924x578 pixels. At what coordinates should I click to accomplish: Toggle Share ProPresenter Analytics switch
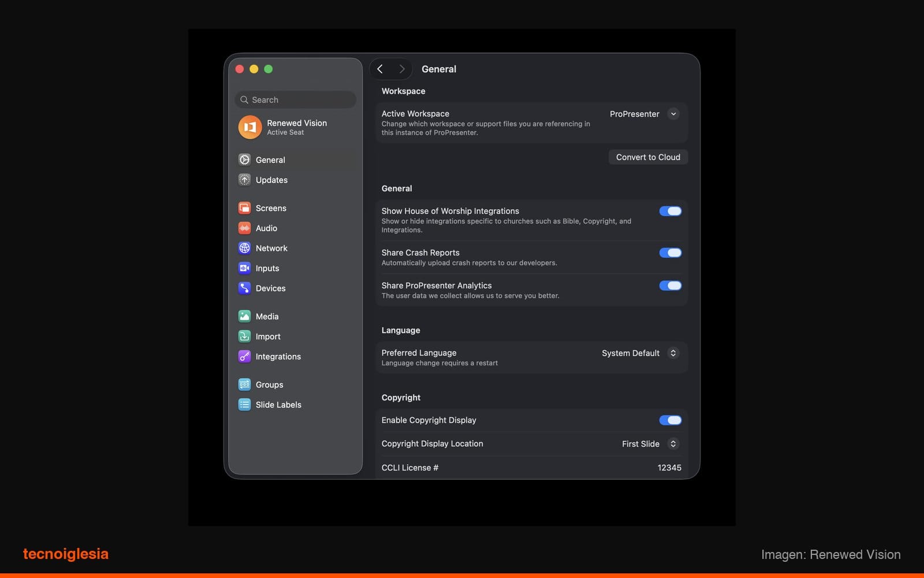click(x=670, y=286)
